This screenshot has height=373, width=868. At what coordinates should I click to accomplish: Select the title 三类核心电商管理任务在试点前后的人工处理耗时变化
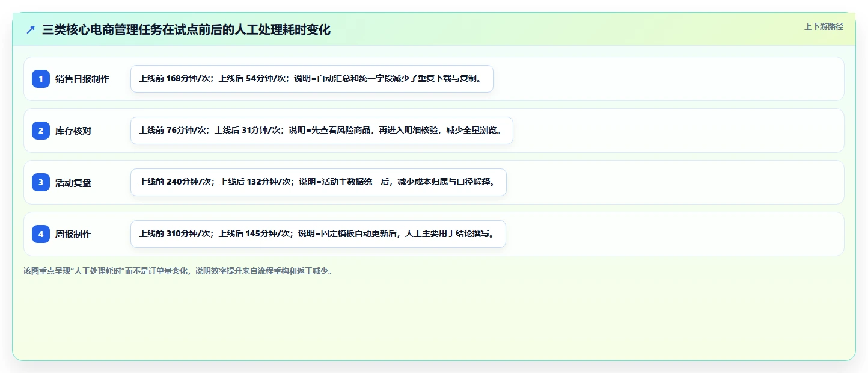(186, 30)
